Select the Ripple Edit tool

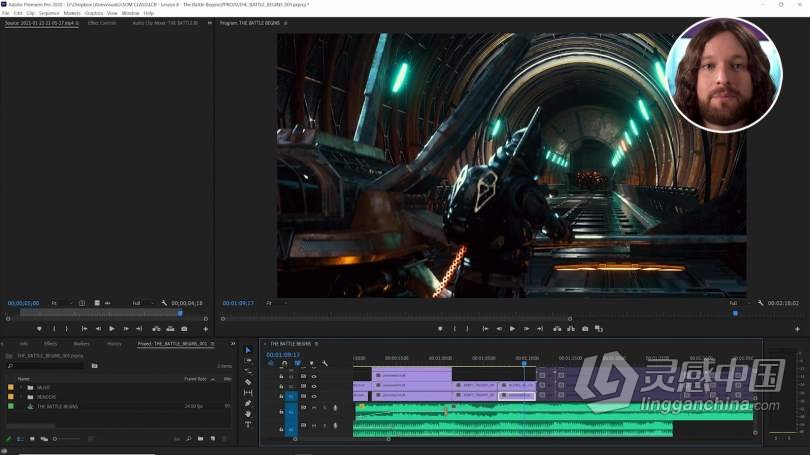(x=248, y=371)
